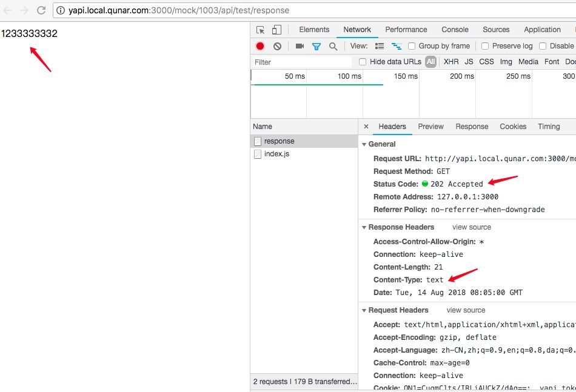Toggle the camera screenshots capture icon
This screenshot has height=392, width=576.
(x=300, y=46)
